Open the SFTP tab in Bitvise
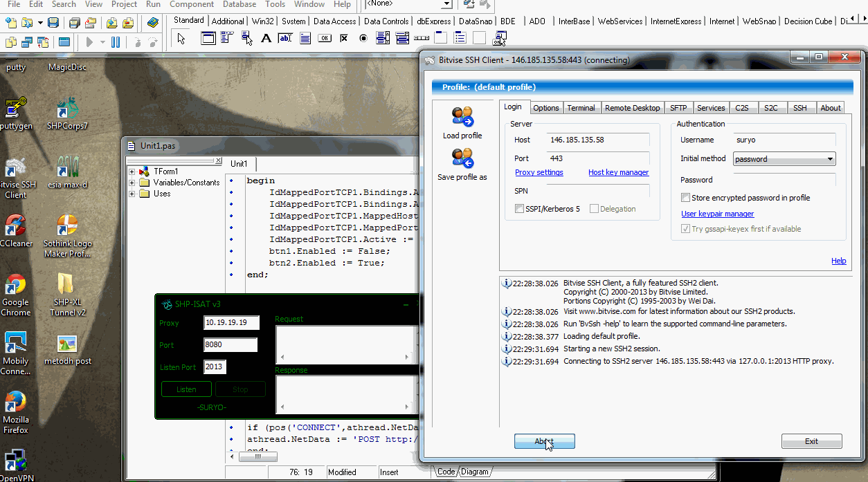The image size is (868, 482). 678,108
